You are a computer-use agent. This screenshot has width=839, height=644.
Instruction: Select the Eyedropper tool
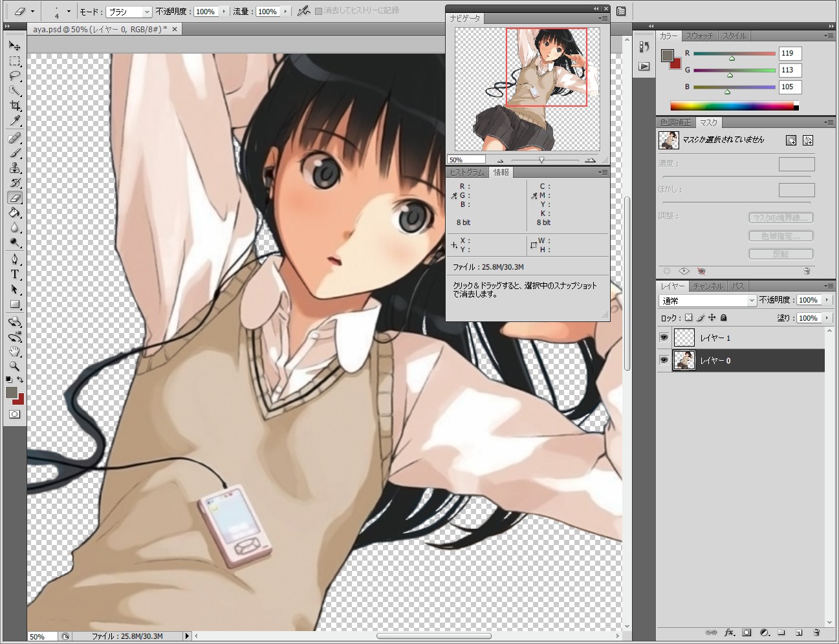coord(15,121)
